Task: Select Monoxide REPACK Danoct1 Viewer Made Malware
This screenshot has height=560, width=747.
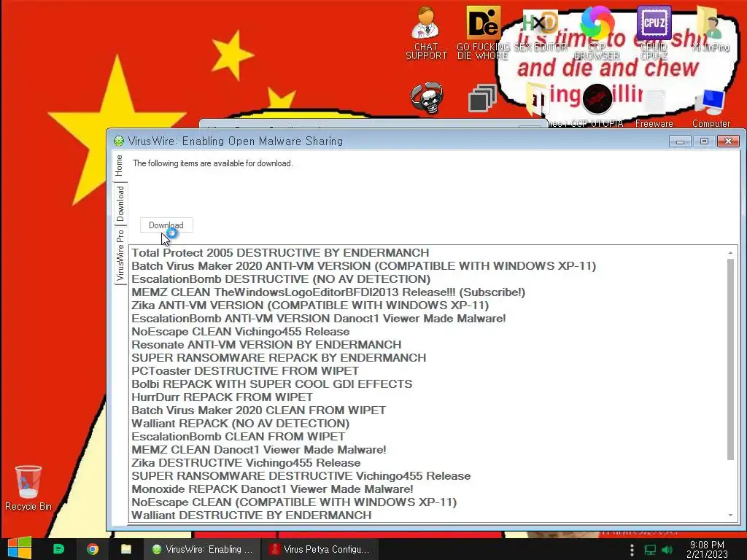Action: 272,489
